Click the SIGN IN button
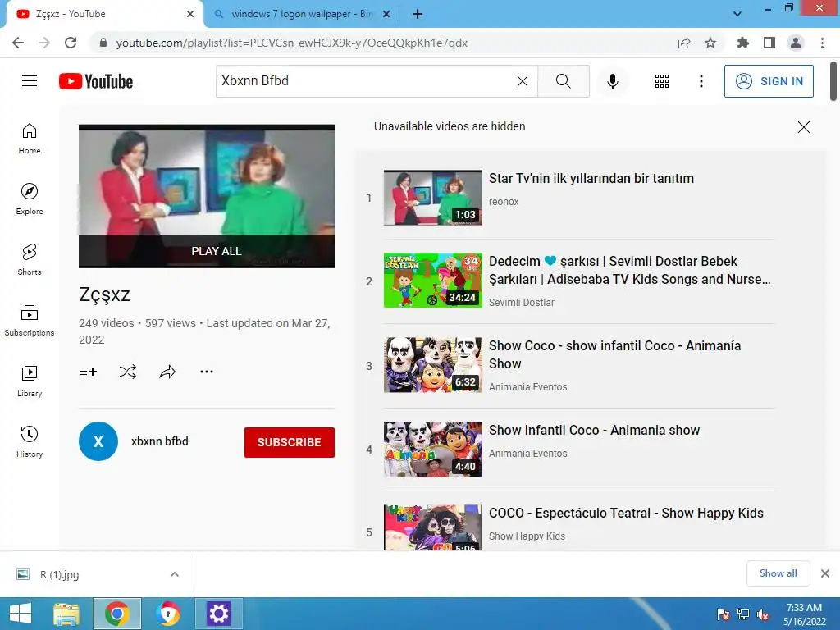 pyautogui.click(x=768, y=81)
